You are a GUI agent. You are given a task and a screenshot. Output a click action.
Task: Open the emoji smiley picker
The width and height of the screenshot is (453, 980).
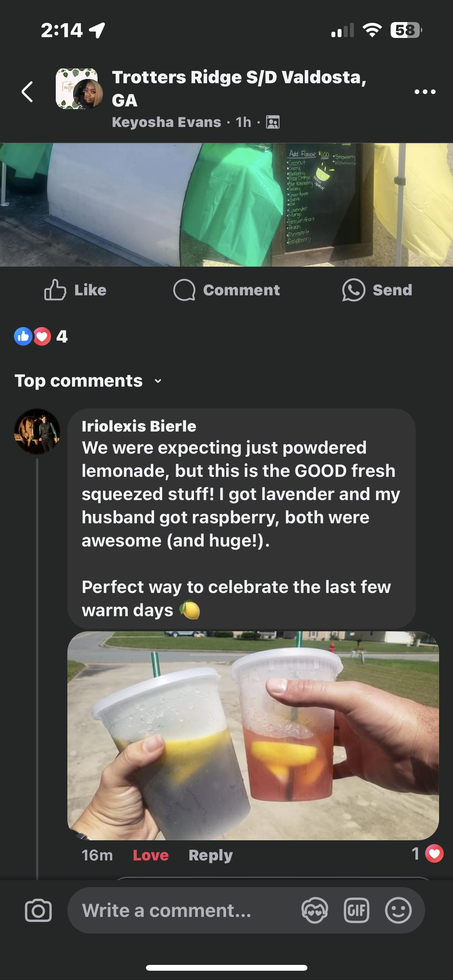[398, 910]
